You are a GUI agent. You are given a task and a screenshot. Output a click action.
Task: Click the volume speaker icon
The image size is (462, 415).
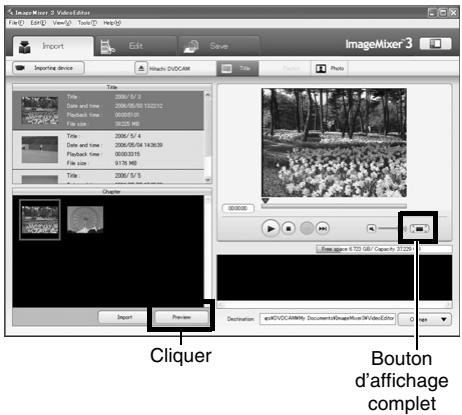click(x=371, y=229)
